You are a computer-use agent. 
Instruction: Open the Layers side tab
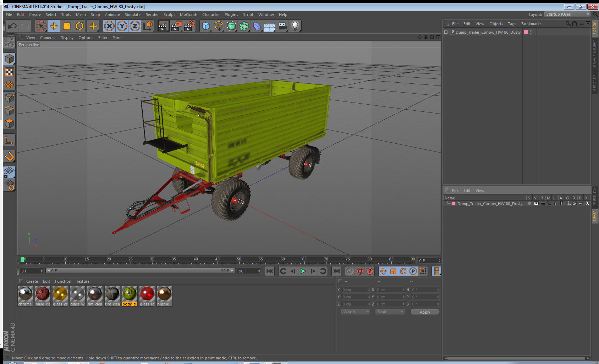click(595, 215)
